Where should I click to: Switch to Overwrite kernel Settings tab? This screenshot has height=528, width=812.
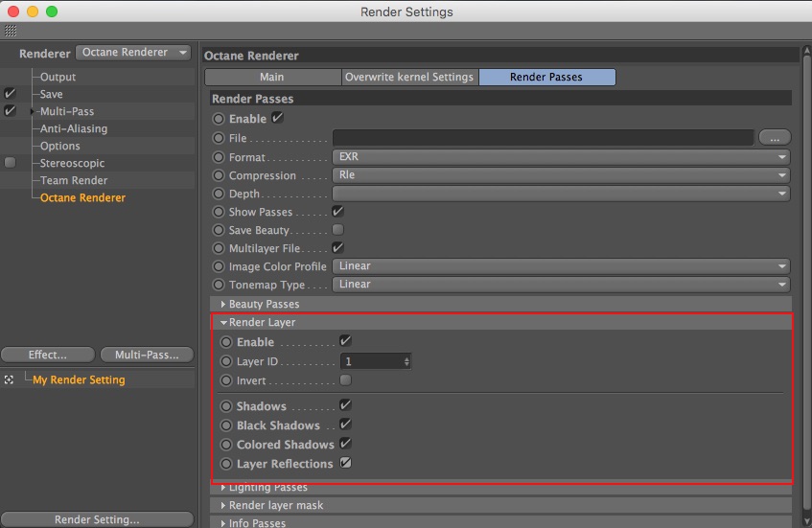click(409, 77)
